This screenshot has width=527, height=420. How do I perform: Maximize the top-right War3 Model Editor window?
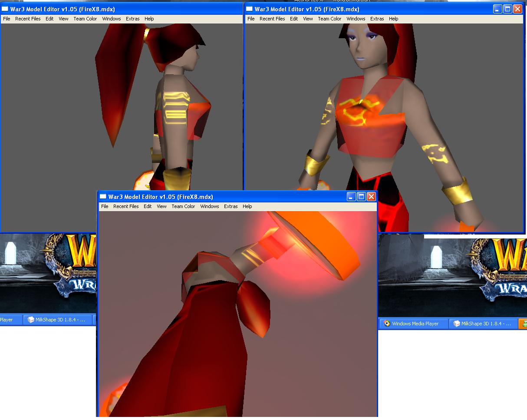[507, 9]
